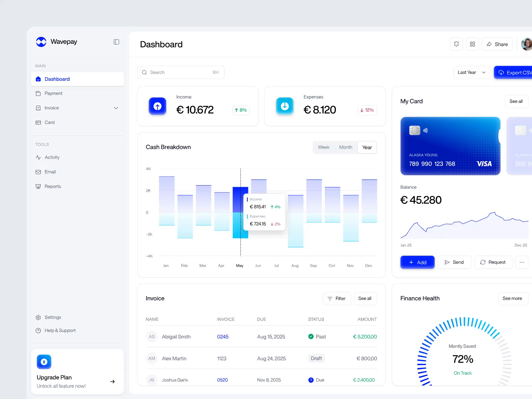Open the more options ellipsis button
The height and width of the screenshot is (399, 532).
point(522,262)
